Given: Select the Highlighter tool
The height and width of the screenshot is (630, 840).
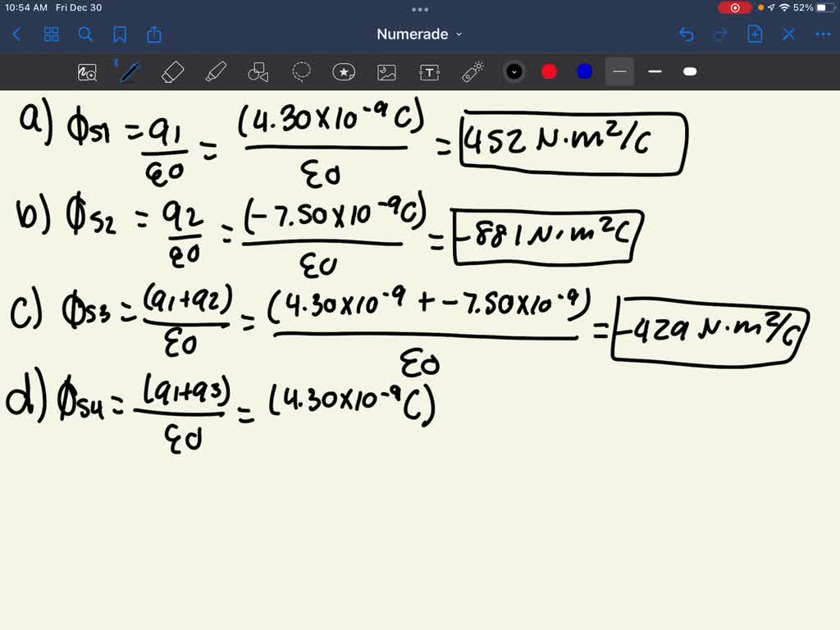Looking at the screenshot, I should click(216, 71).
